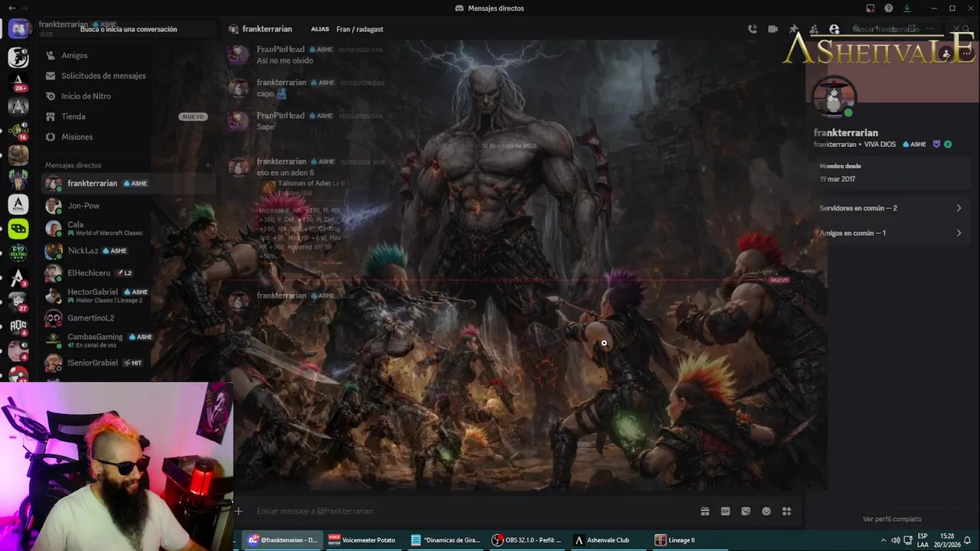Viewport: 980px width, 551px height.
Task: Start a voice call with frankterrarian
Action: [x=753, y=29]
